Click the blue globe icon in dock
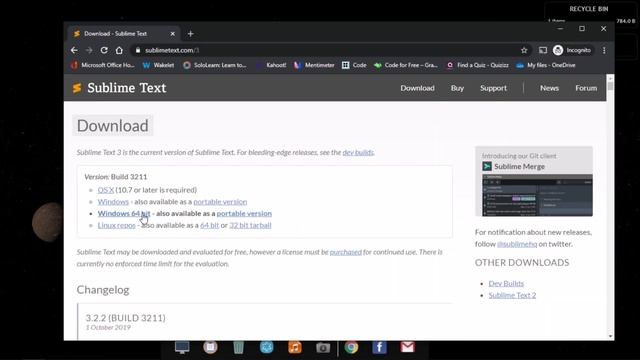 pyautogui.click(x=267, y=347)
